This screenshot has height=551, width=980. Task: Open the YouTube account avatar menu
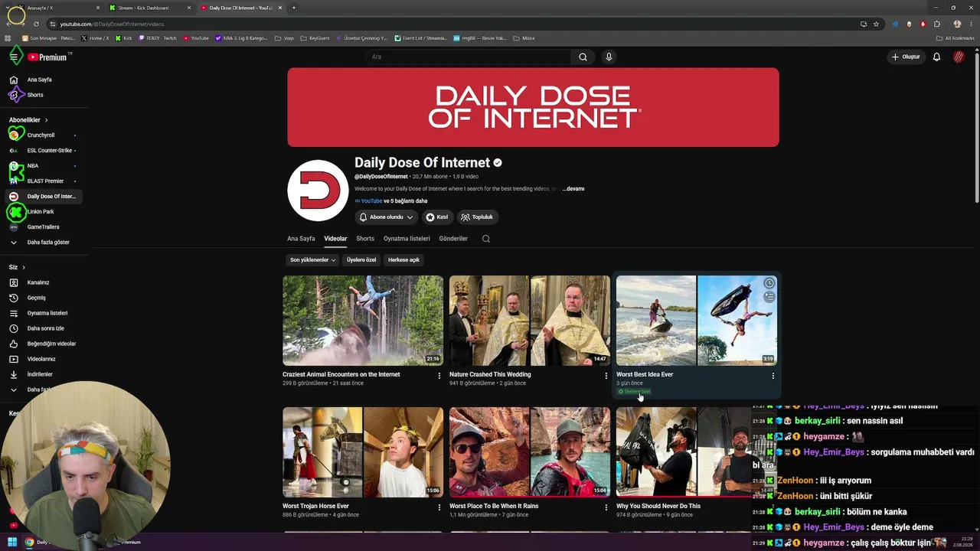click(959, 57)
